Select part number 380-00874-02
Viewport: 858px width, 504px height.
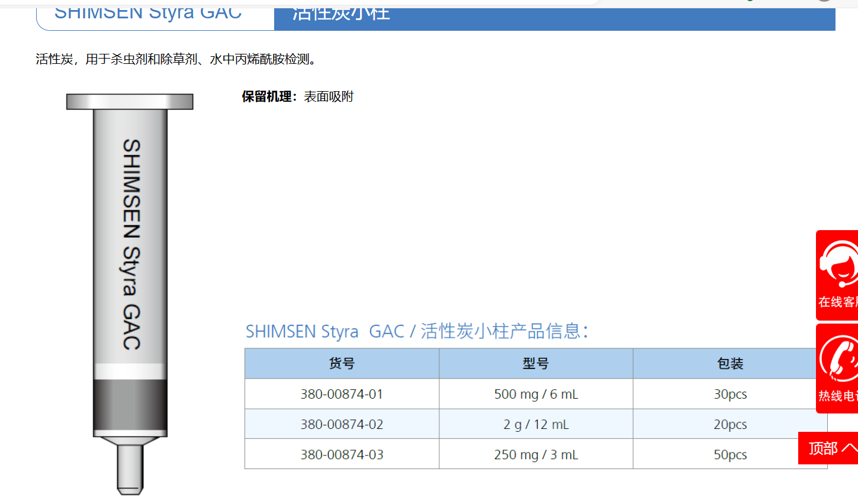[x=342, y=424]
